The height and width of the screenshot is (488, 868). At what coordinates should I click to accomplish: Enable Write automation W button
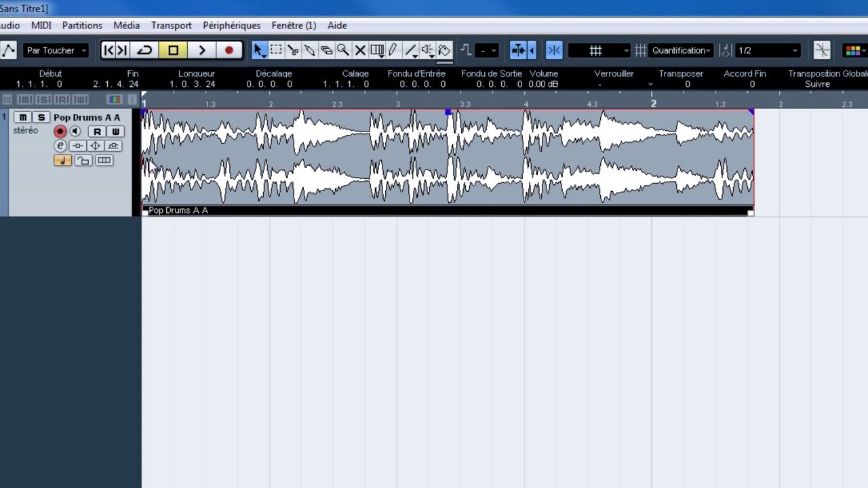[x=115, y=131]
